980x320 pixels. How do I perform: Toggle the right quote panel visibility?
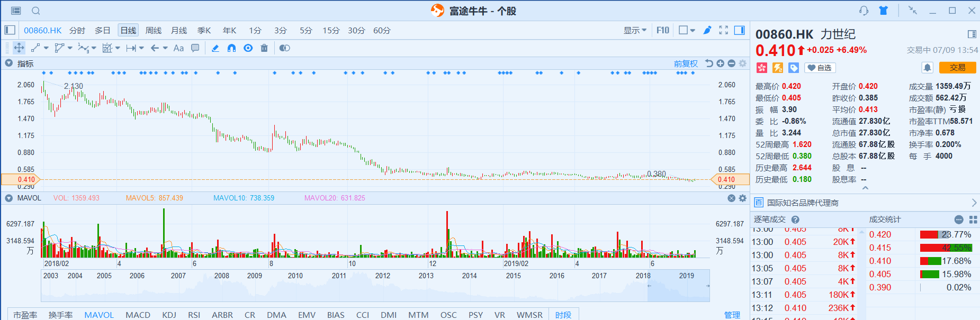click(x=739, y=30)
